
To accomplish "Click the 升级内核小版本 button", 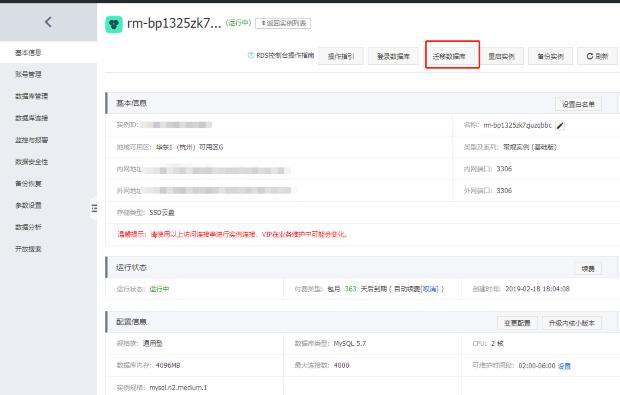I will point(572,323).
